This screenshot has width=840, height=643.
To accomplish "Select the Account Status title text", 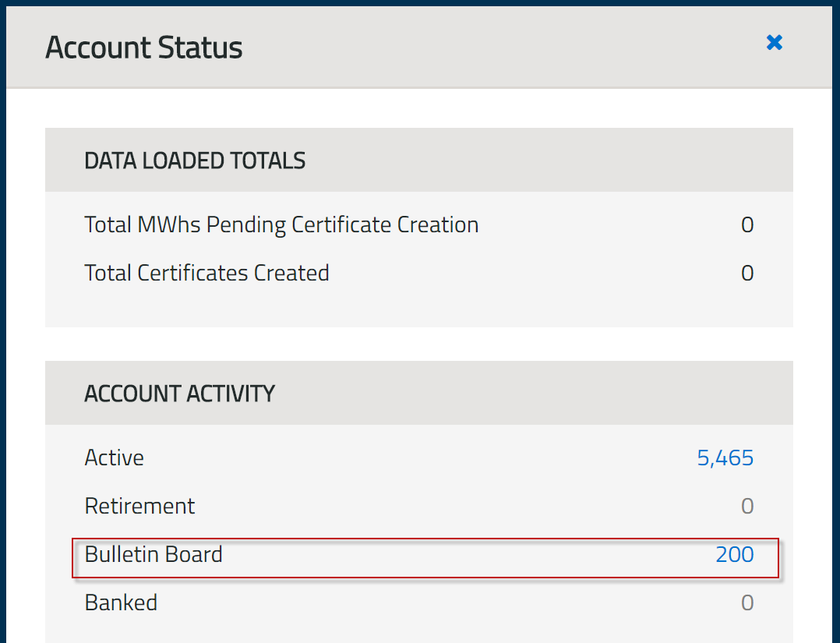I will [x=144, y=48].
